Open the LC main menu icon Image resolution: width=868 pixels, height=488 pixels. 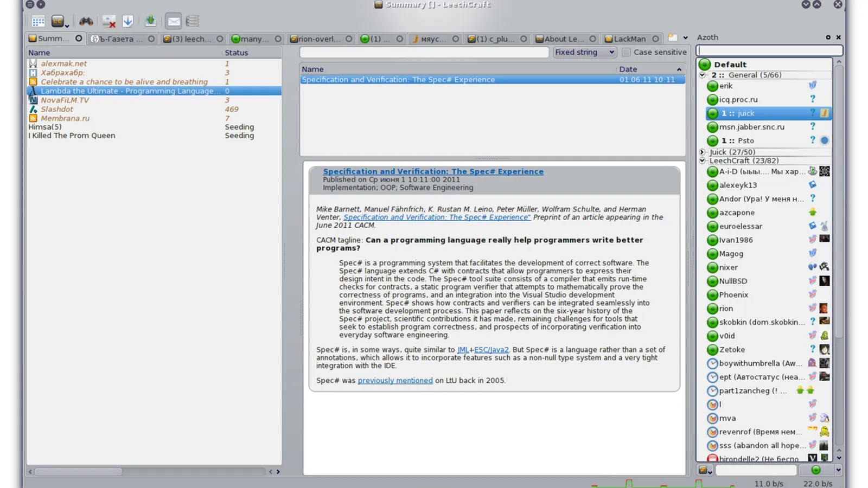coord(59,22)
